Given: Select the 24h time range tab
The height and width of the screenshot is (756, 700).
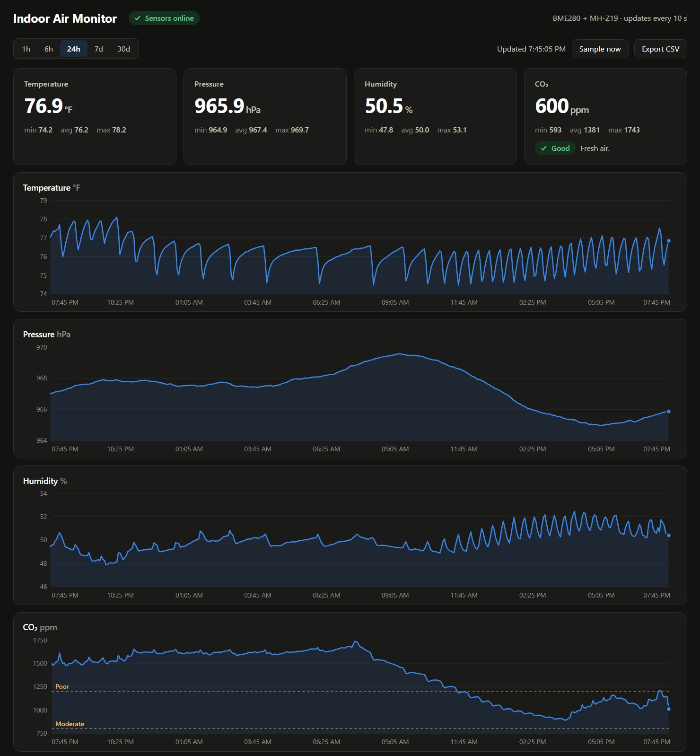Looking at the screenshot, I should [x=74, y=49].
